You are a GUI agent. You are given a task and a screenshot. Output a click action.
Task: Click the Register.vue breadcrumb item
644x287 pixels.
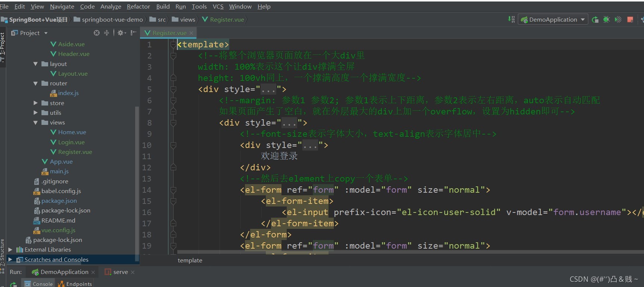pos(223,19)
